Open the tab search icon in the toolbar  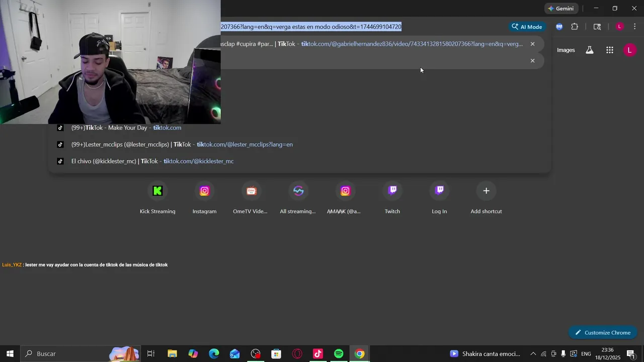point(597,27)
